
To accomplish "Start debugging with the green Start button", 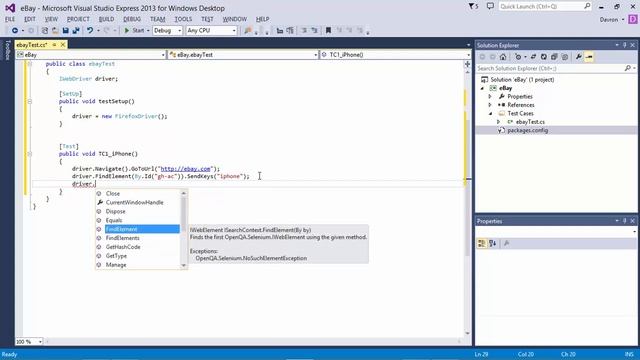I will click(134, 31).
